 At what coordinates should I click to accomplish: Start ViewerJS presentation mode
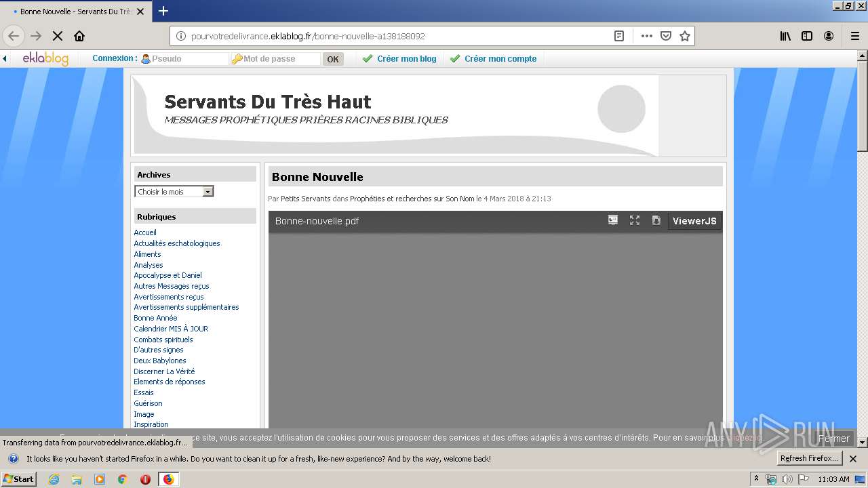coord(613,220)
